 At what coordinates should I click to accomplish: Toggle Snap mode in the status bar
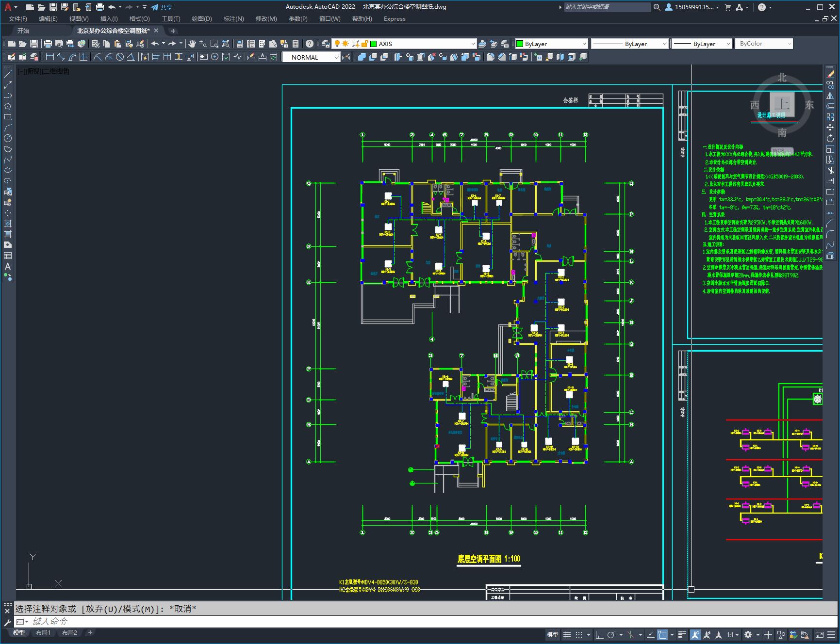pos(579,634)
